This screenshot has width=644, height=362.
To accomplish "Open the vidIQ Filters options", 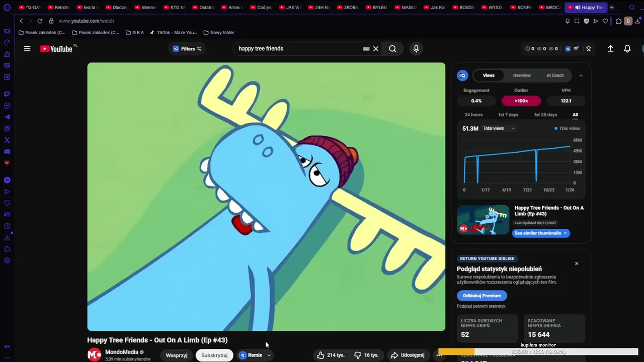I will click(187, 49).
